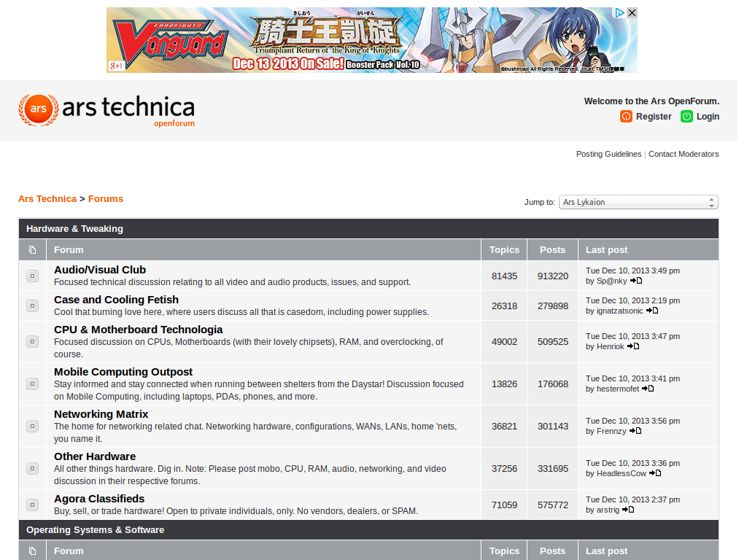The height and width of the screenshot is (560, 747).
Task: Click the Mobile Computing Outpost status icon
Action: pos(32,384)
